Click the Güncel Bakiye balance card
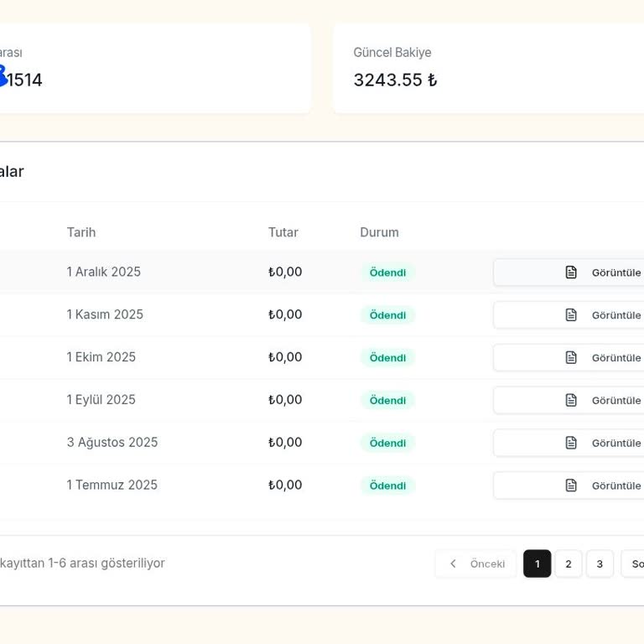644x644 pixels. point(488,68)
